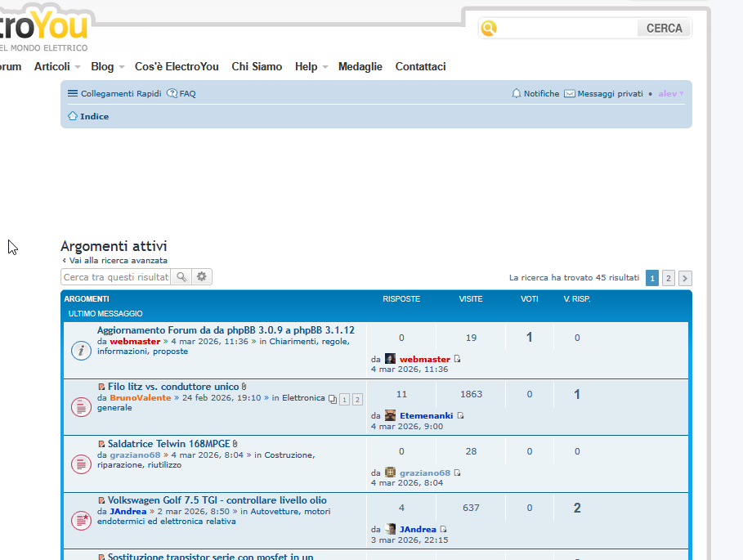
Task: View last post by Etemenanki
Action: tap(461, 416)
